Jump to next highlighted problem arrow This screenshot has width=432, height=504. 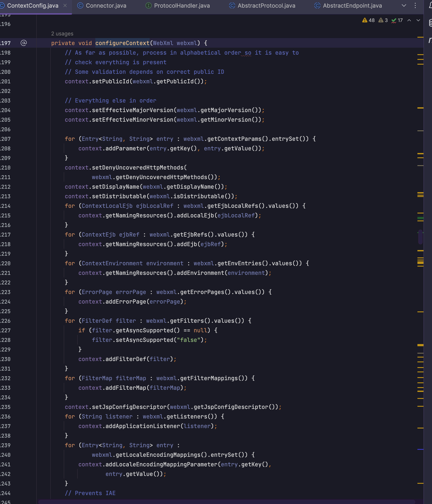click(418, 20)
